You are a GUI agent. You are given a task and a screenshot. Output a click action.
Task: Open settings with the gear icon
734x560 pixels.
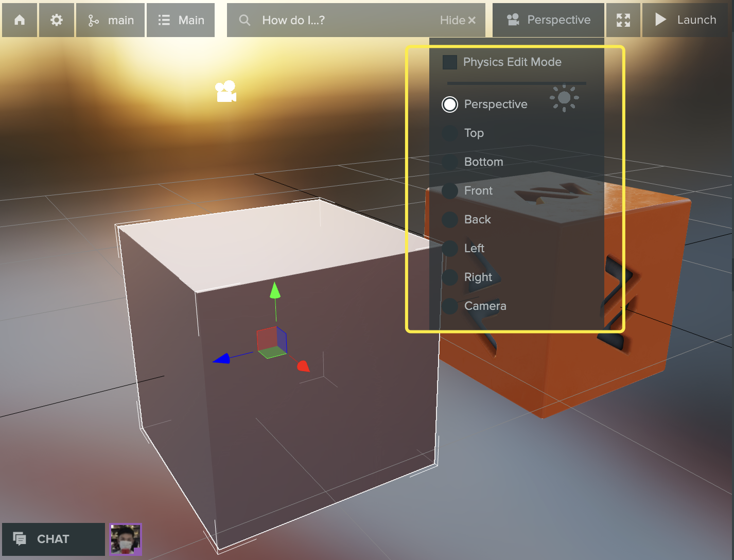57,20
